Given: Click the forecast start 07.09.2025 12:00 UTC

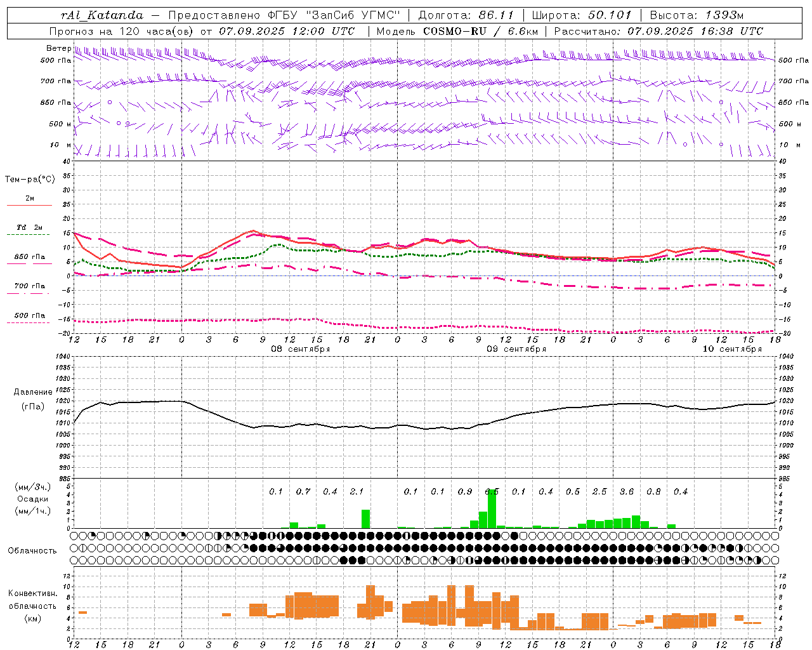Looking at the screenshot, I should [287, 31].
